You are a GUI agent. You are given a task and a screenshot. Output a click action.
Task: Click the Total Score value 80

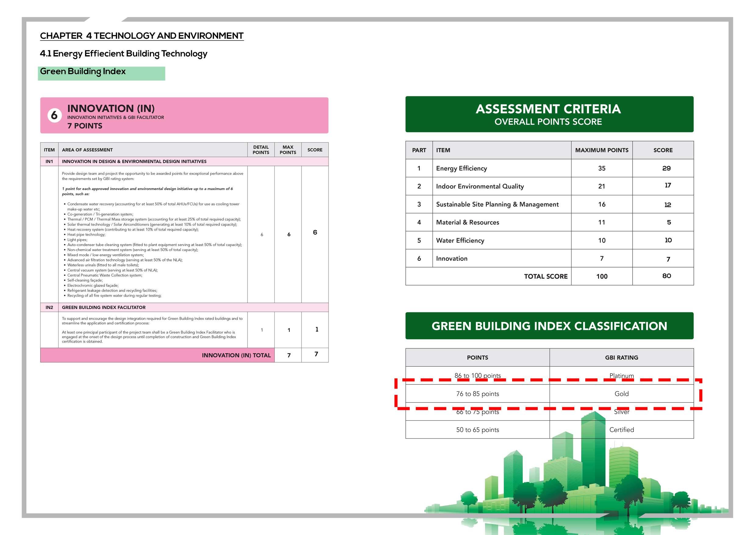[666, 276]
